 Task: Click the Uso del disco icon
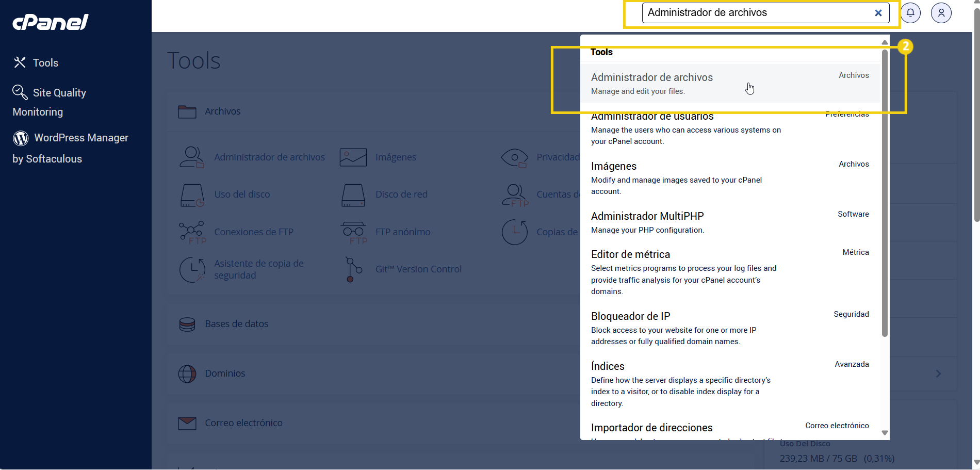(192, 195)
